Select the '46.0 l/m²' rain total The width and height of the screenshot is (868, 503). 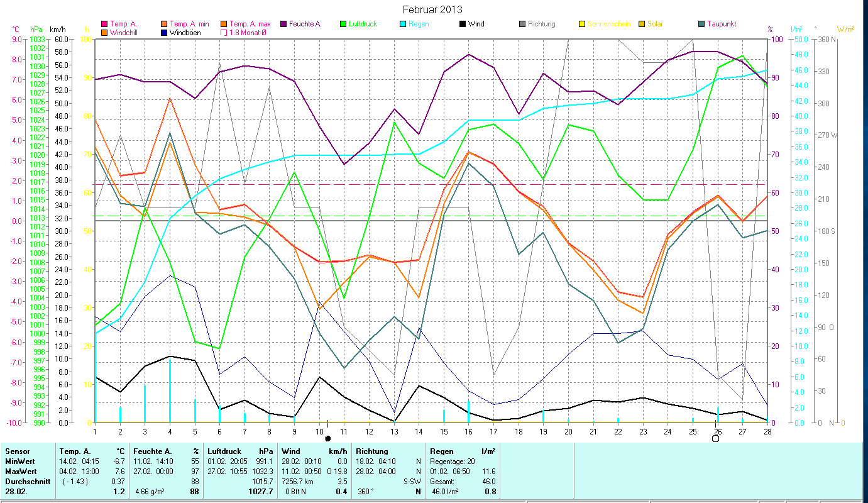tap(446, 492)
